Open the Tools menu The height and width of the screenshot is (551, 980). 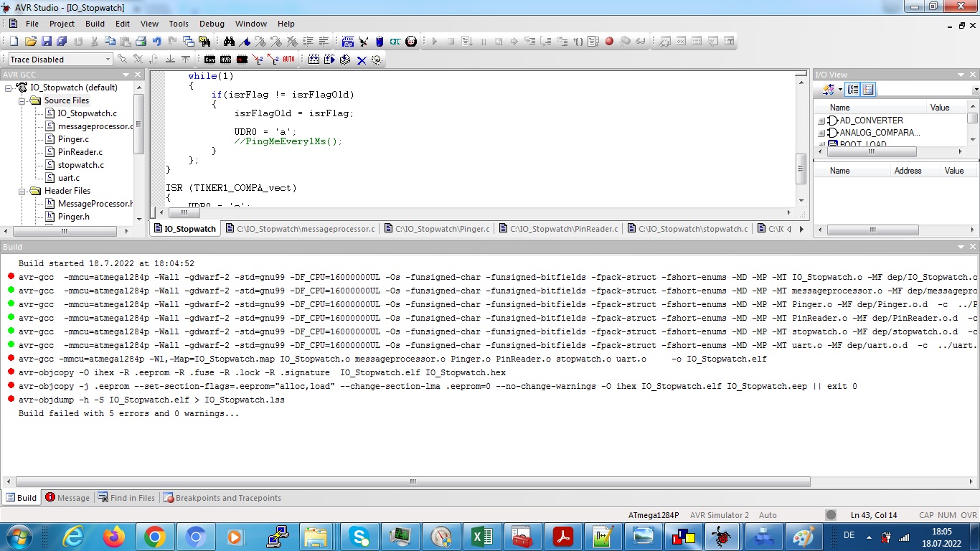[x=179, y=24]
